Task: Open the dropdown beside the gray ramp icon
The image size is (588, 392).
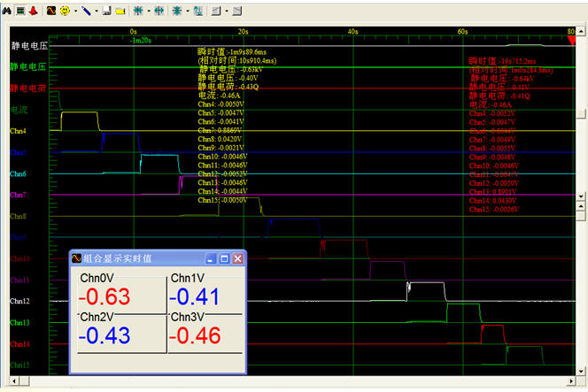Action: [x=227, y=11]
